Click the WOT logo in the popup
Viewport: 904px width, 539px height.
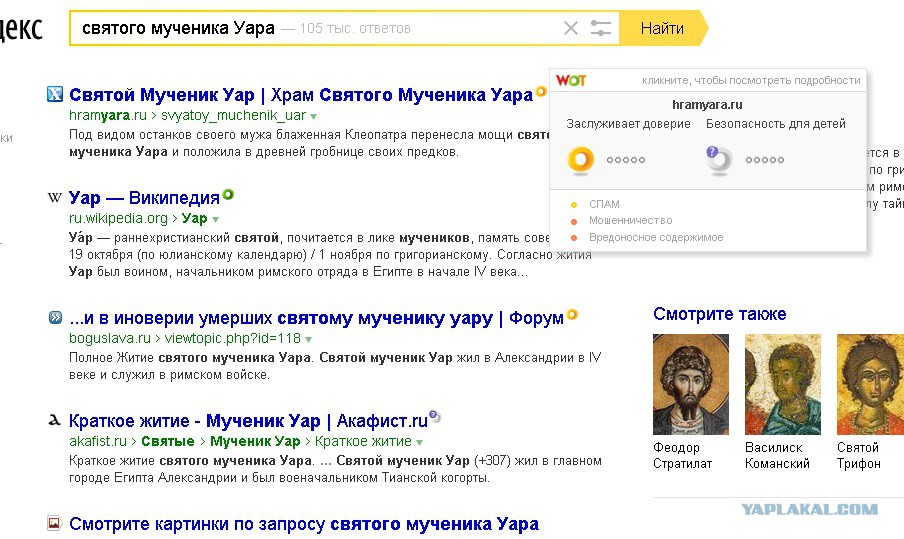point(571,81)
